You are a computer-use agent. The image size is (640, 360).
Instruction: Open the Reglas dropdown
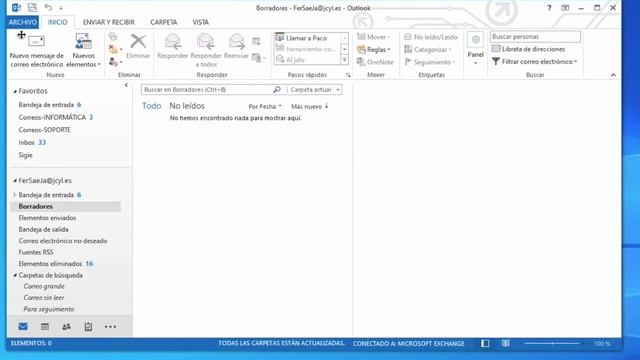click(x=373, y=49)
